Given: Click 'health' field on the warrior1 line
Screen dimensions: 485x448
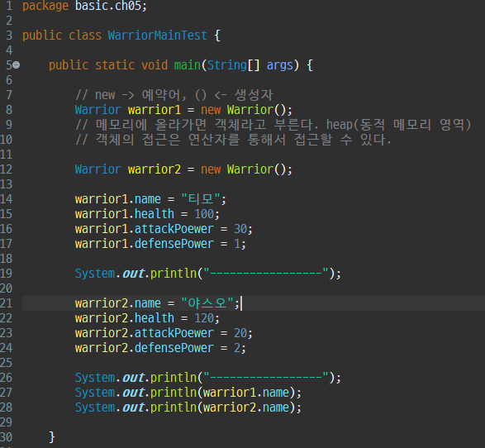Looking at the screenshot, I should tap(155, 214).
